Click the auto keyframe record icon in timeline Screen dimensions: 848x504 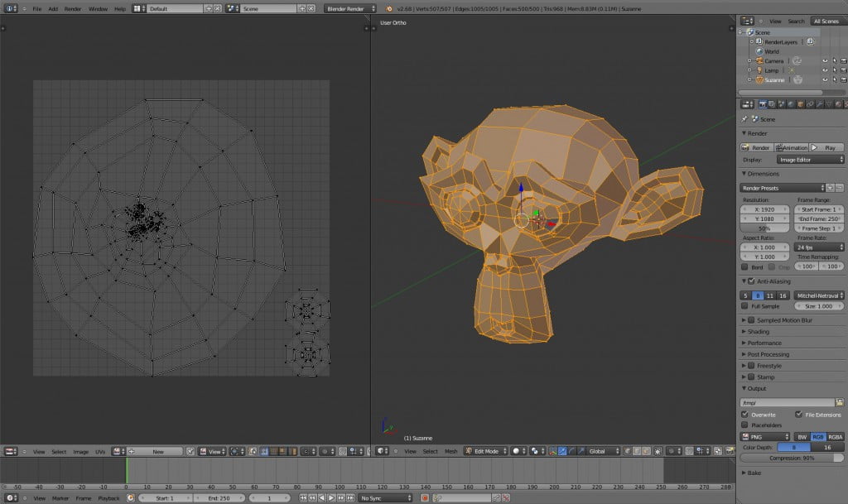click(x=425, y=498)
